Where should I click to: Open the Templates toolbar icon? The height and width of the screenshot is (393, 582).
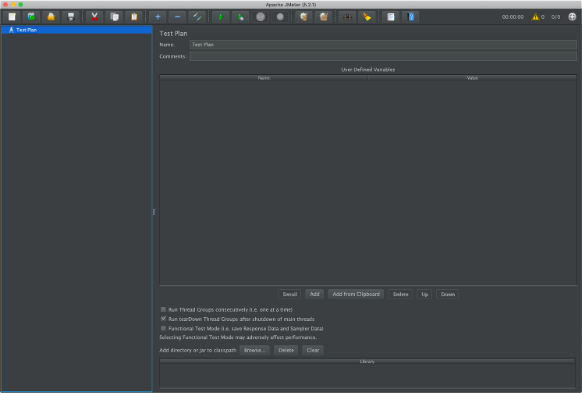[x=31, y=17]
